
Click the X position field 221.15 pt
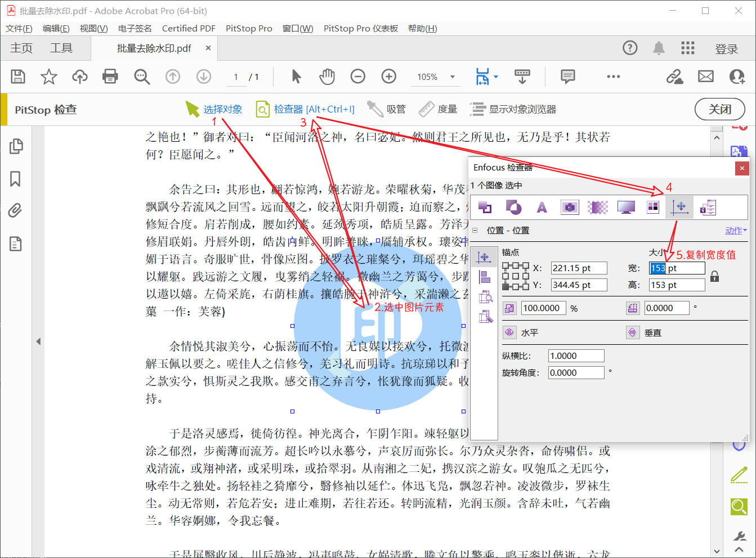pyautogui.click(x=579, y=268)
